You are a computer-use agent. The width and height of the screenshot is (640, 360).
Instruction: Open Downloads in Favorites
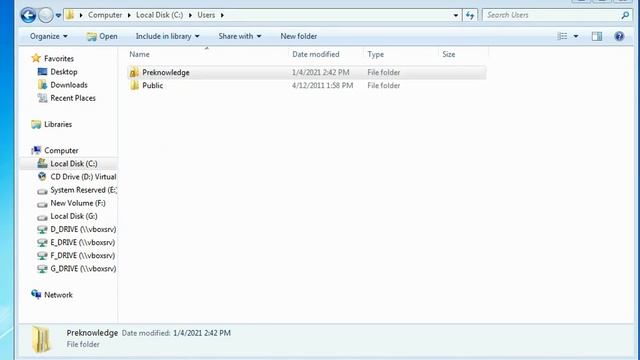click(x=69, y=85)
